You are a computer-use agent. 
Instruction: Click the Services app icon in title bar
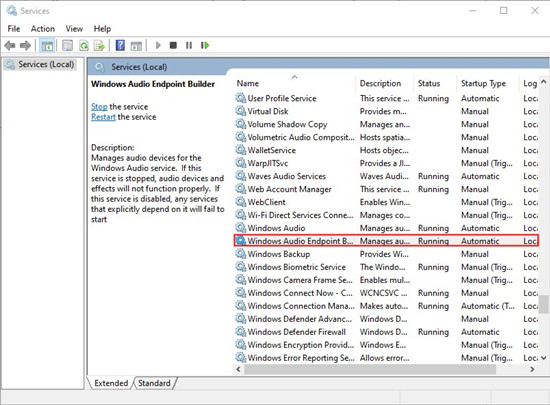(12, 11)
